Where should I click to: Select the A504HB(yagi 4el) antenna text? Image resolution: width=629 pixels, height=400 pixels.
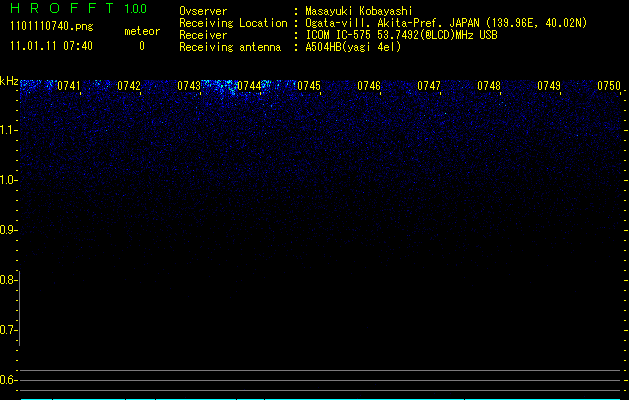(x=353, y=47)
